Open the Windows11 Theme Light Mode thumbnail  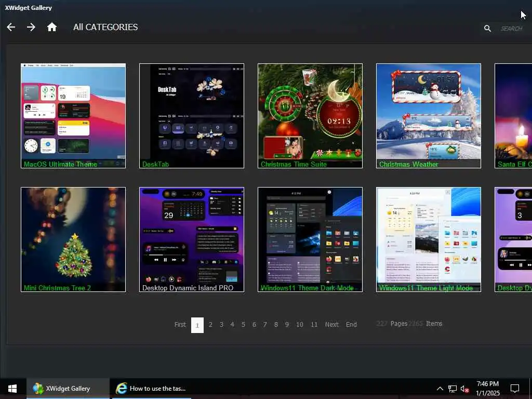click(429, 240)
